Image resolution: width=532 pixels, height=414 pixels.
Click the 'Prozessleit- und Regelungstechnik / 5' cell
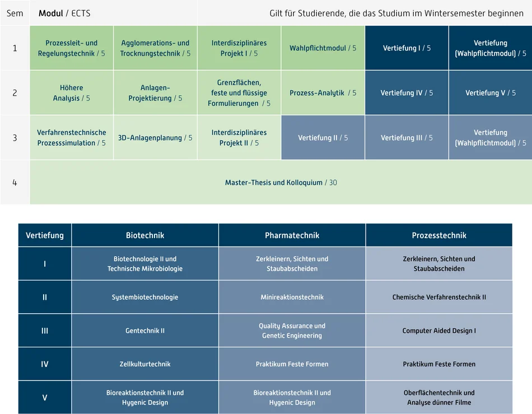tap(71, 48)
